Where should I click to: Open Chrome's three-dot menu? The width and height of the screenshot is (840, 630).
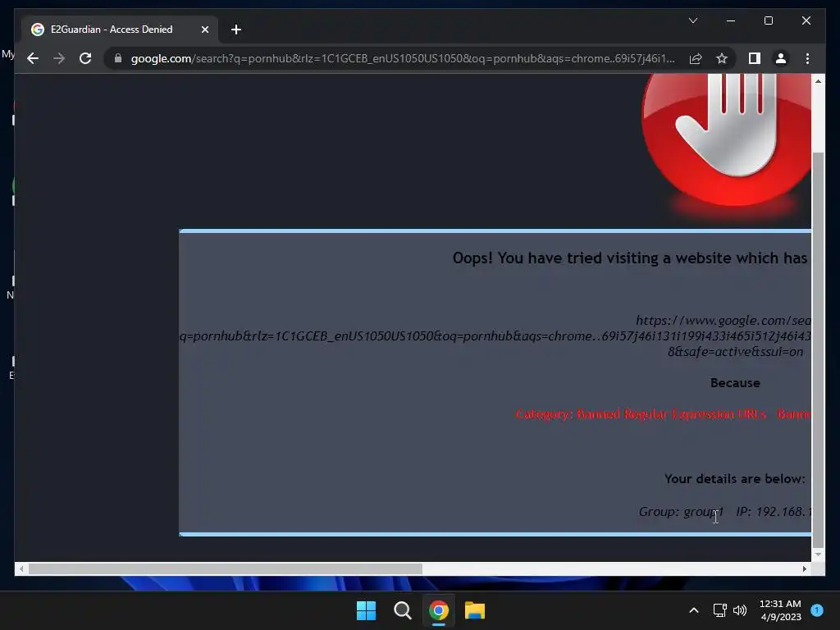[x=807, y=58]
